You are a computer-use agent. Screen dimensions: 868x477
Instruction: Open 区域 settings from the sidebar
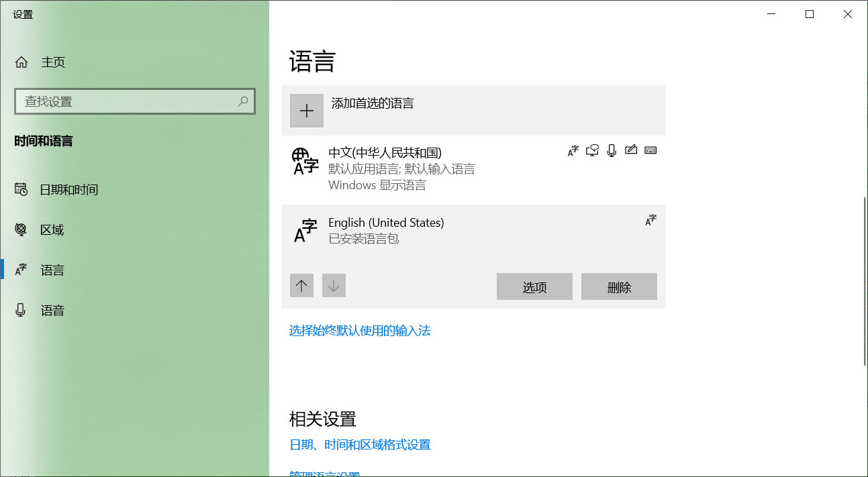pyautogui.click(x=51, y=229)
